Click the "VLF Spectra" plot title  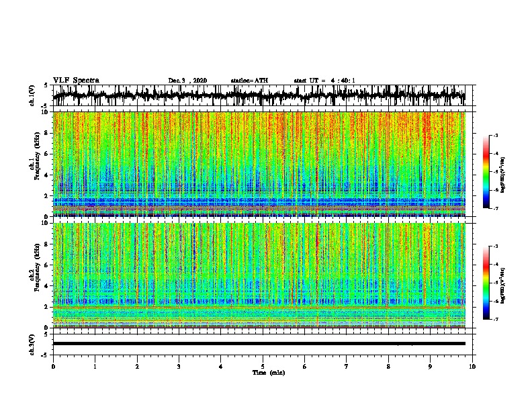pyautogui.click(x=77, y=81)
